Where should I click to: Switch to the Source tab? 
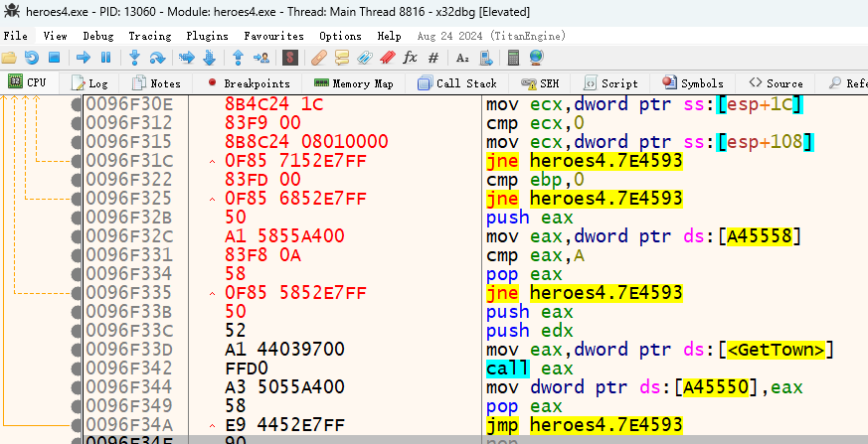[776, 83]
